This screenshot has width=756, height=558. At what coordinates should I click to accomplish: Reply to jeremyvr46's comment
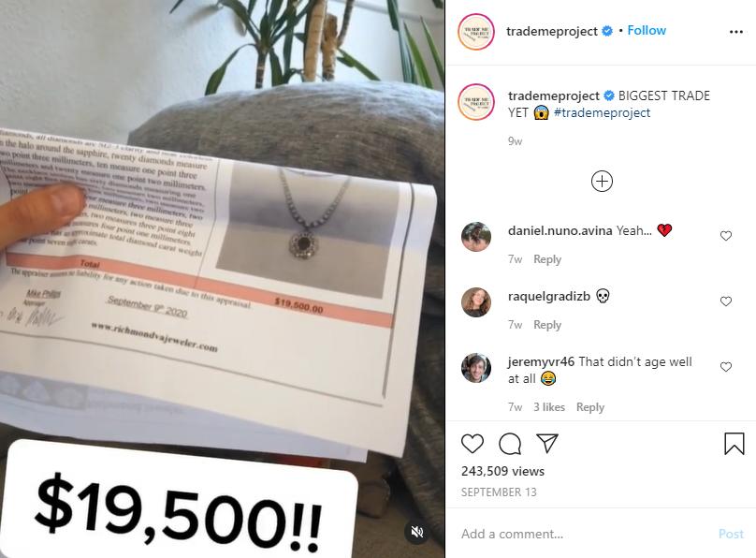(x=590, y=407)
